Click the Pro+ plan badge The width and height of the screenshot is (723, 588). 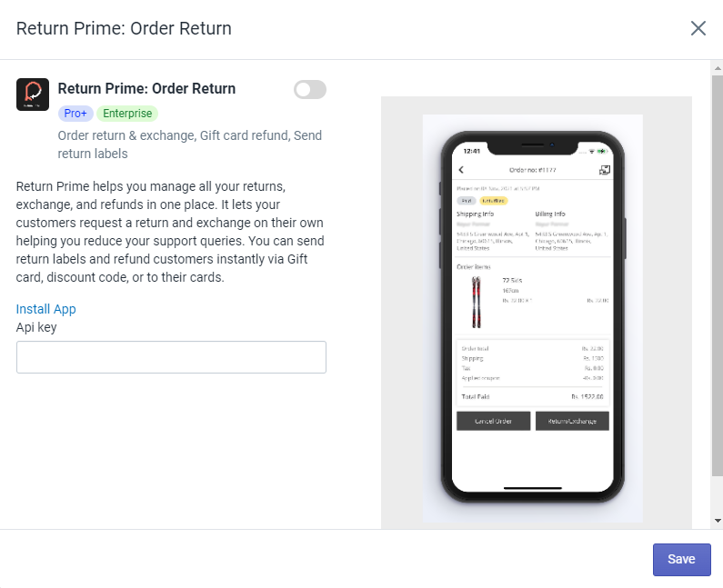[x=75, y=114]
